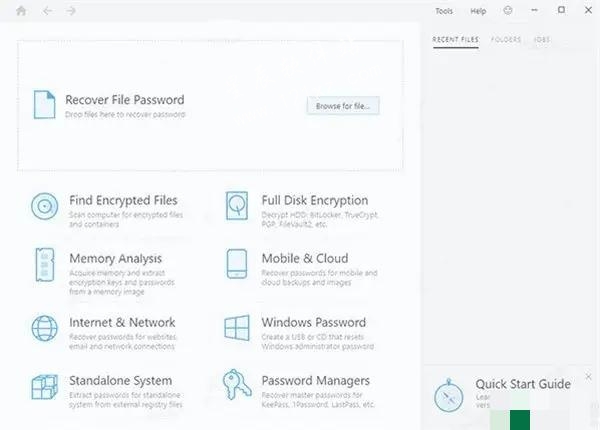
Task: Go forward using the right arrow
Action: pos(70,11)
